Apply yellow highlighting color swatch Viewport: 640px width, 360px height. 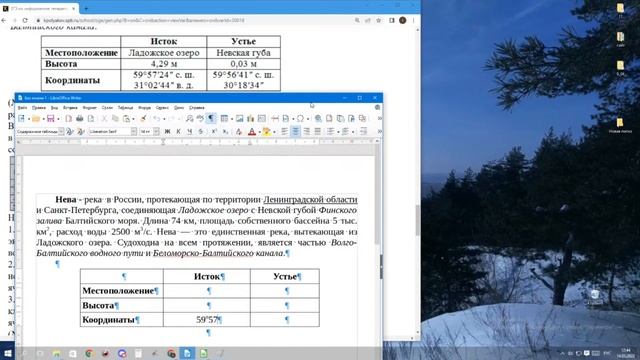pyautogui.click(x=267, y=131)
